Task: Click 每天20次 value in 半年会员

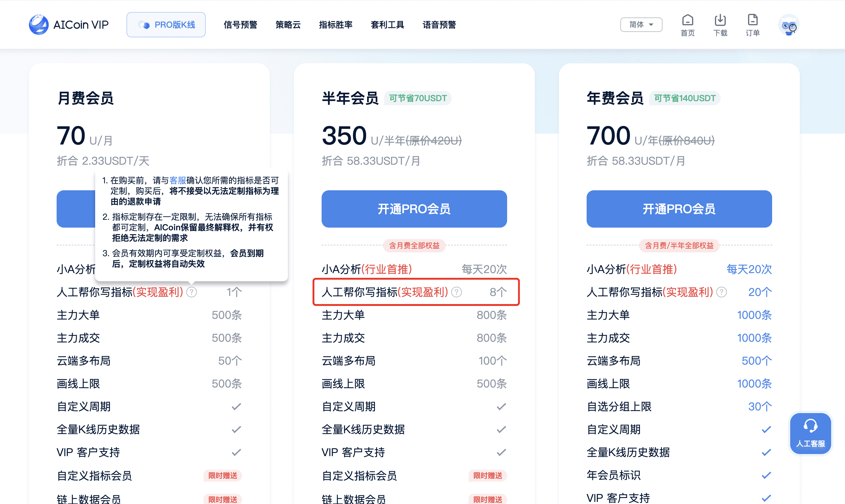Action: point(484,269)
